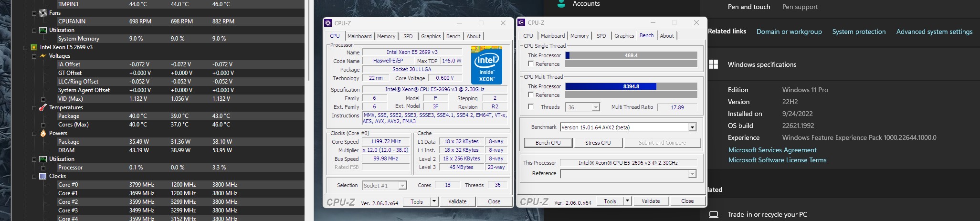The height and width of the screenshot is (221, 980).
Task: Open the About tab in the benchmark window
Action: (667, 36)
